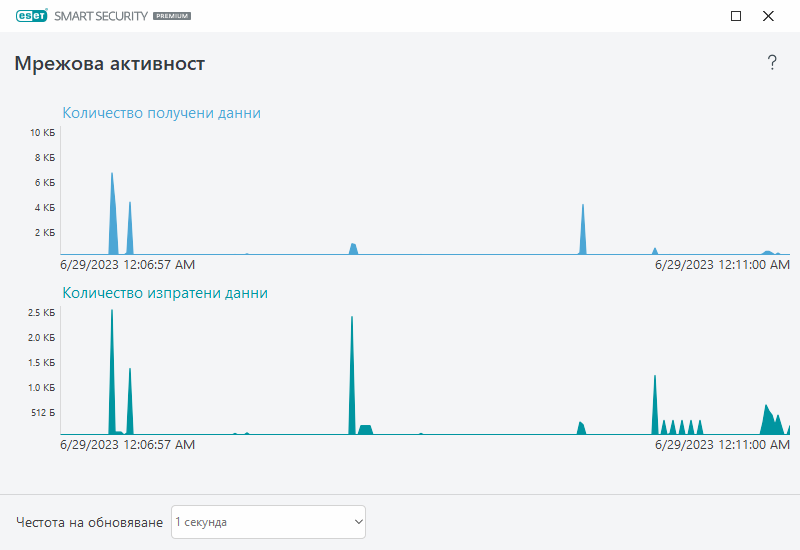
Task: Click the PREMIUM badge in title bar
Action: click(173, 17)
